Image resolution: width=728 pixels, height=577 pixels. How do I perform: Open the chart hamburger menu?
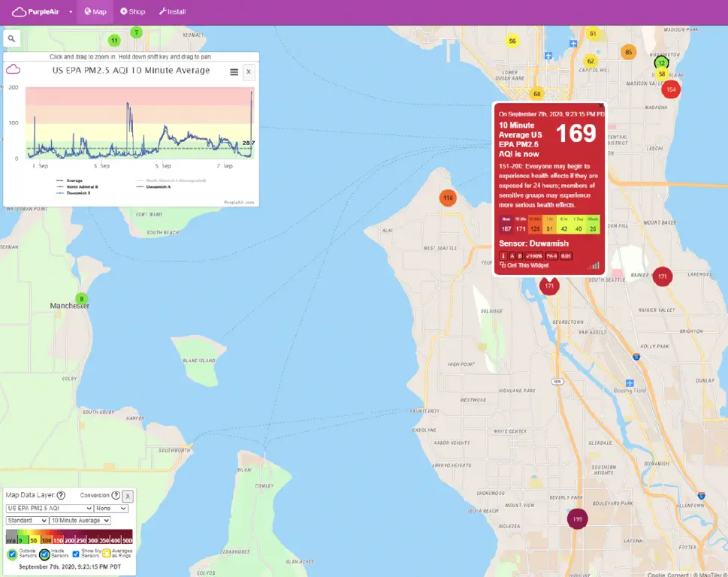point(234,72)
